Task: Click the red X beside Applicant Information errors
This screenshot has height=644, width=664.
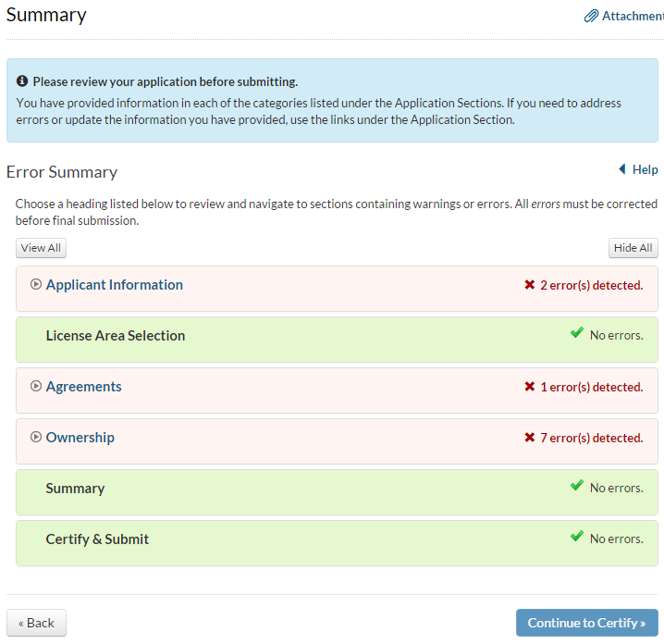Action: click(530, 285)
